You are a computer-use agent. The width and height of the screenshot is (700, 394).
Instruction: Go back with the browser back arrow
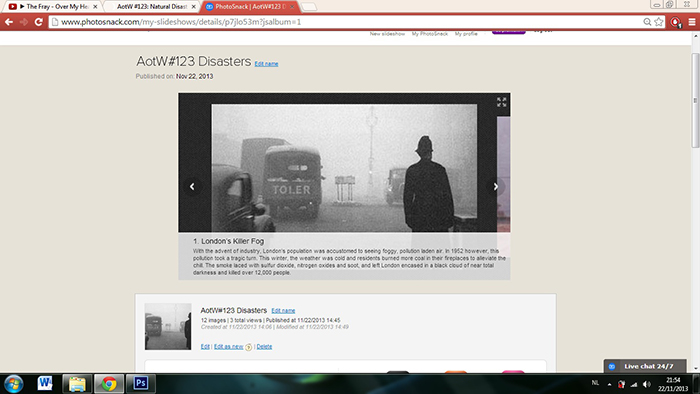[9, 22]
